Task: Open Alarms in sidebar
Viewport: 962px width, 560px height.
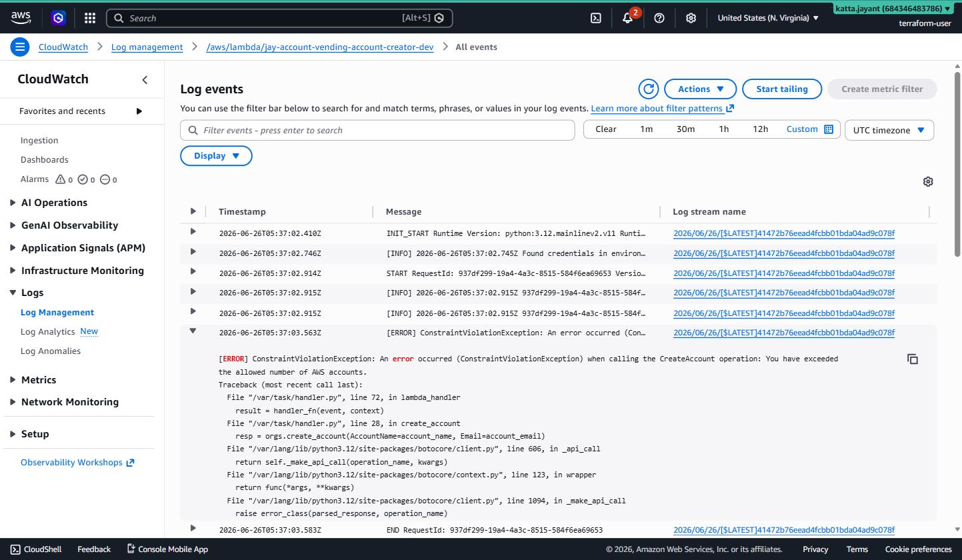Action: pos(35,179)
